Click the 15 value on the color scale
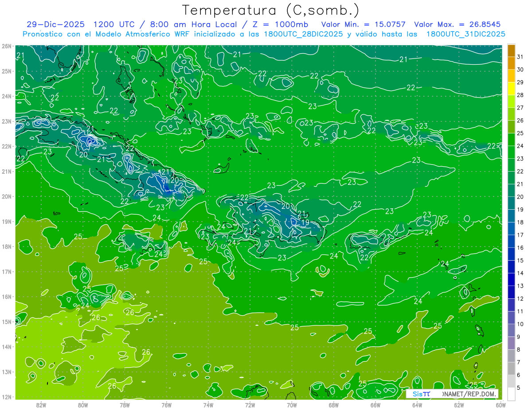Screen dimensions: 532x411 pos(520,260)
